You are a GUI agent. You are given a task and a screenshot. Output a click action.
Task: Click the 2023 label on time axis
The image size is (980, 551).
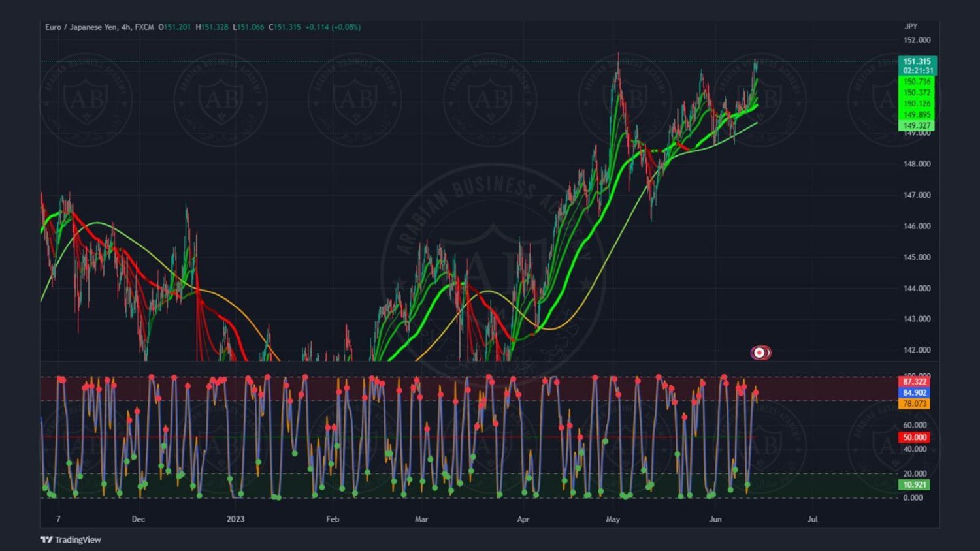click(x=235, y=519)
